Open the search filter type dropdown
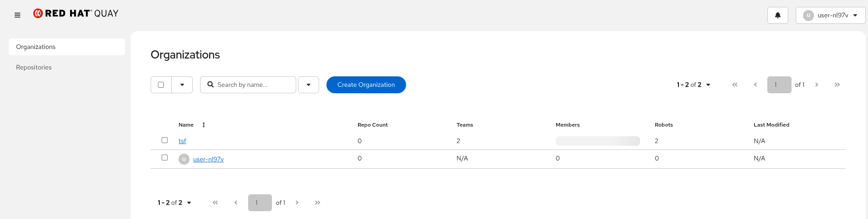The image size is (868, 219). (309, 85)
